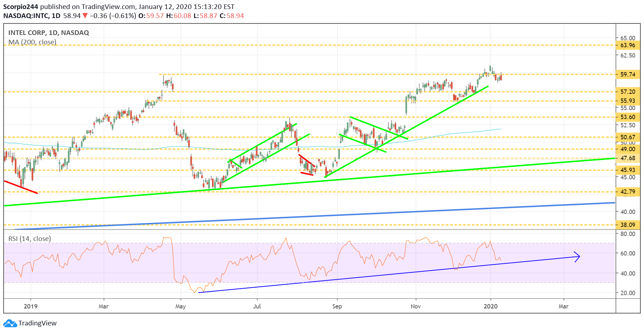Click the MA (200, close) indicator label
Screen dimensions: 644x333
[x=33, y=42]
